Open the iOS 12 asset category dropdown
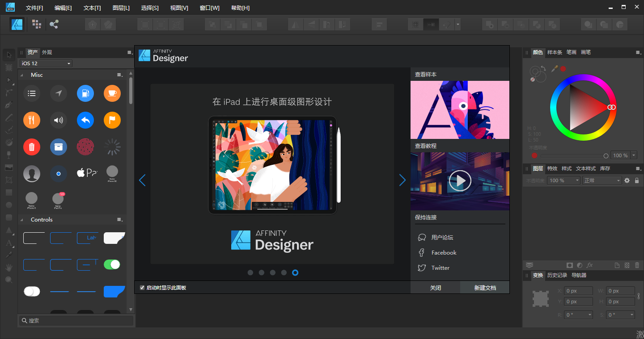 46,63
